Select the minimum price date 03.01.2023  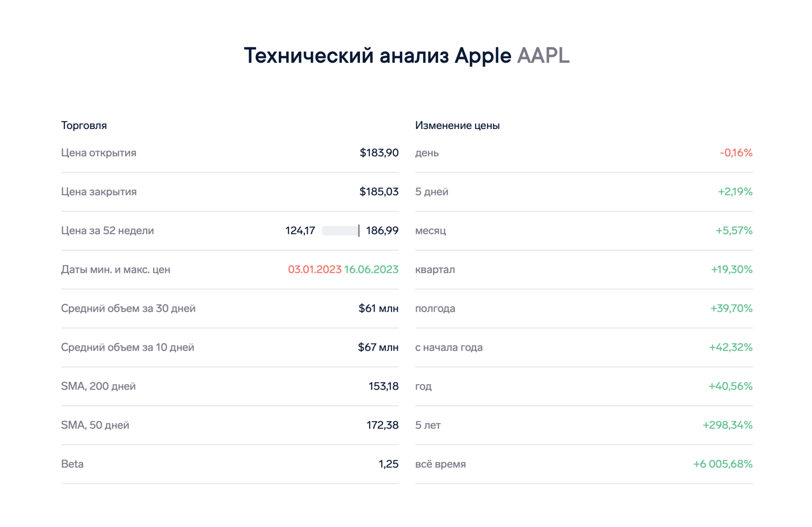[314, 269]
